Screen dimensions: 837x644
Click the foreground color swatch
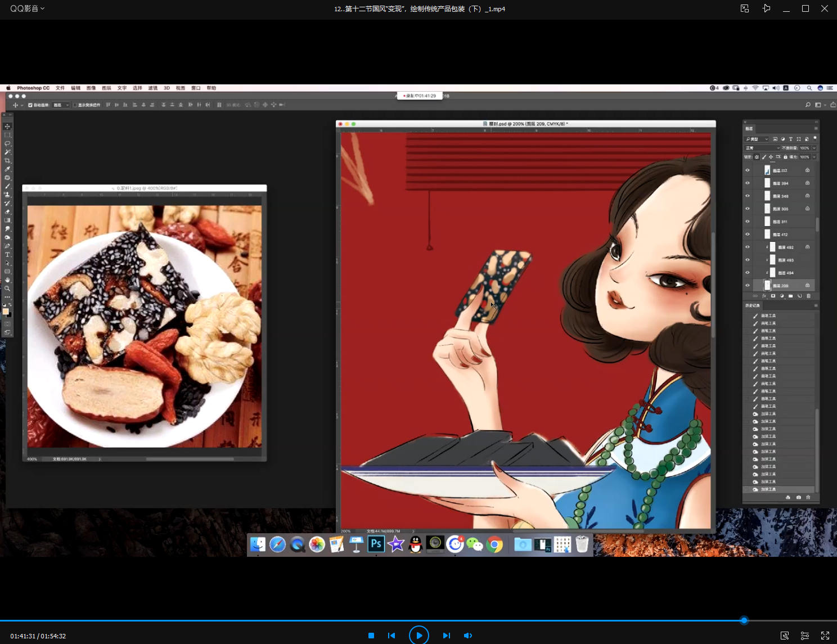(6, 311)
